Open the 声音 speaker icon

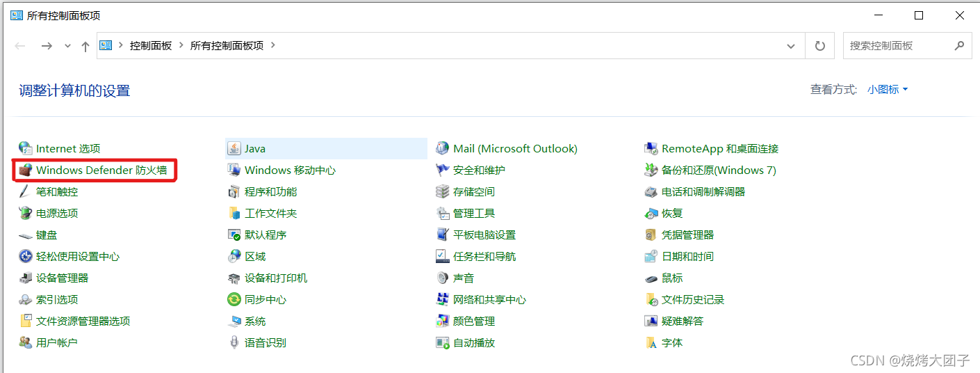(x=443, y=278)
